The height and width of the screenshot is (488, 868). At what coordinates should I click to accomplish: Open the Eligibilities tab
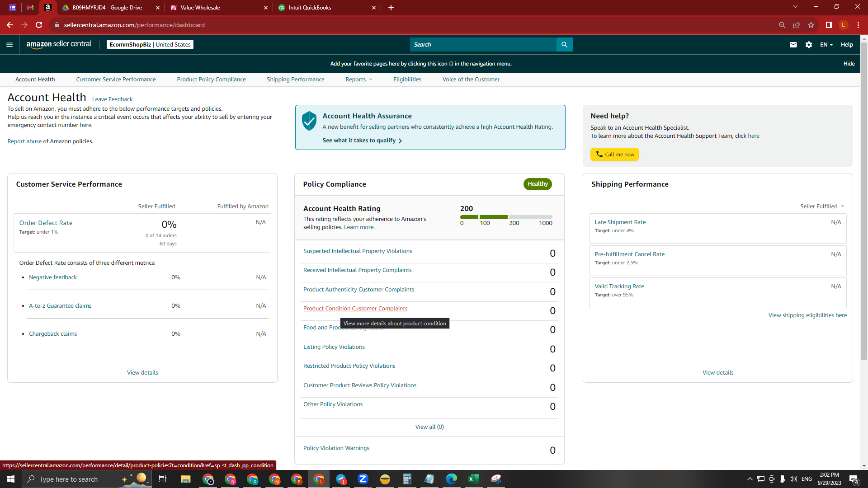click(x=407, y=80)
